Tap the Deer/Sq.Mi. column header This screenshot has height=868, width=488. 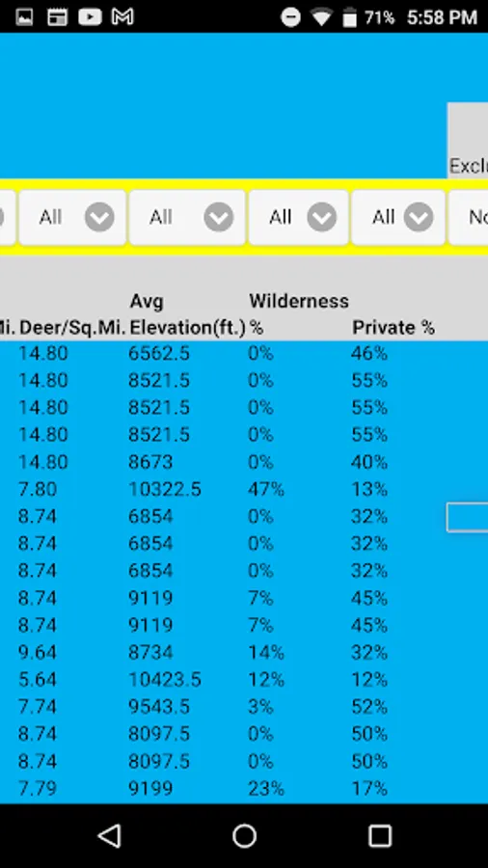tap(73, 328)
